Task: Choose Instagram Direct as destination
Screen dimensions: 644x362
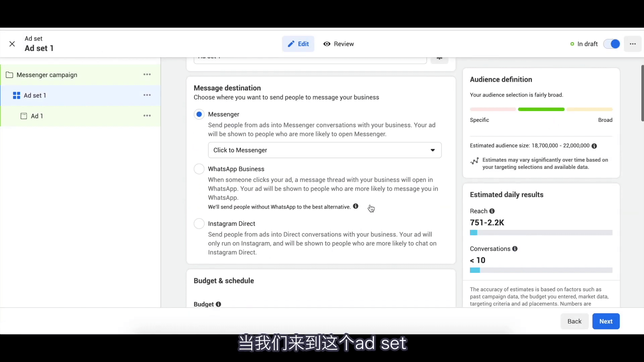Action: click(199, 224)
